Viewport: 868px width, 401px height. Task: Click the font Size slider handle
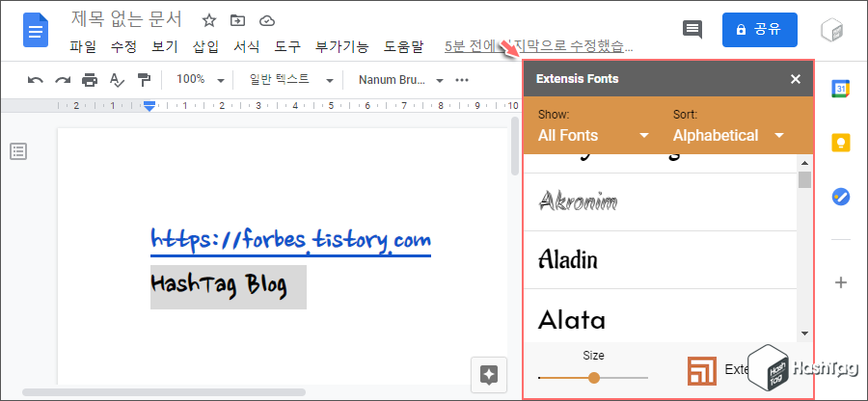click(593, 378)
